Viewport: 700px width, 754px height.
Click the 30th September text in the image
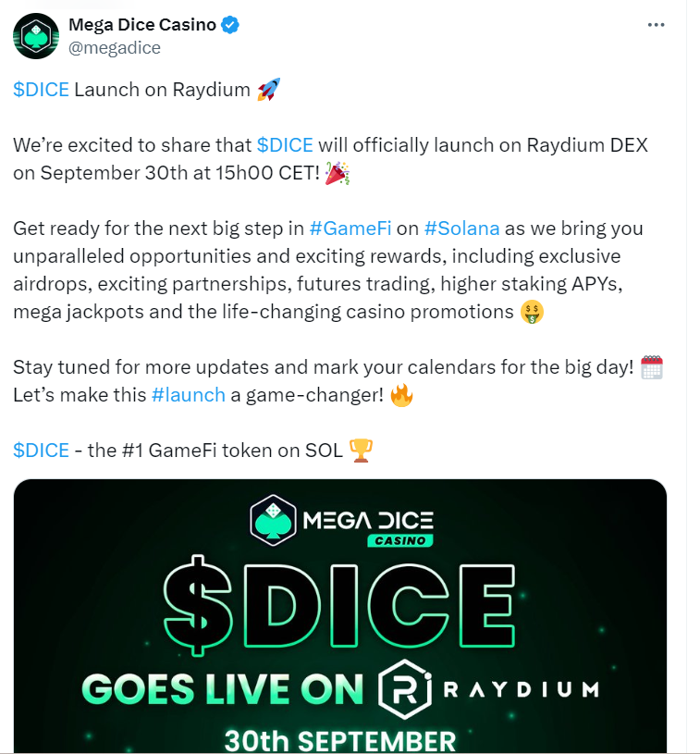(x=338, y=740)
